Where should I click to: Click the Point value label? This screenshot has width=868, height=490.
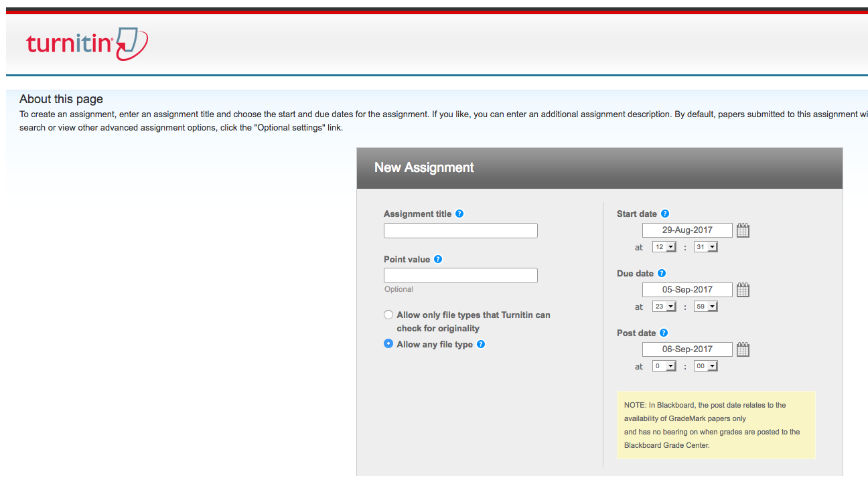click(407, 259)
